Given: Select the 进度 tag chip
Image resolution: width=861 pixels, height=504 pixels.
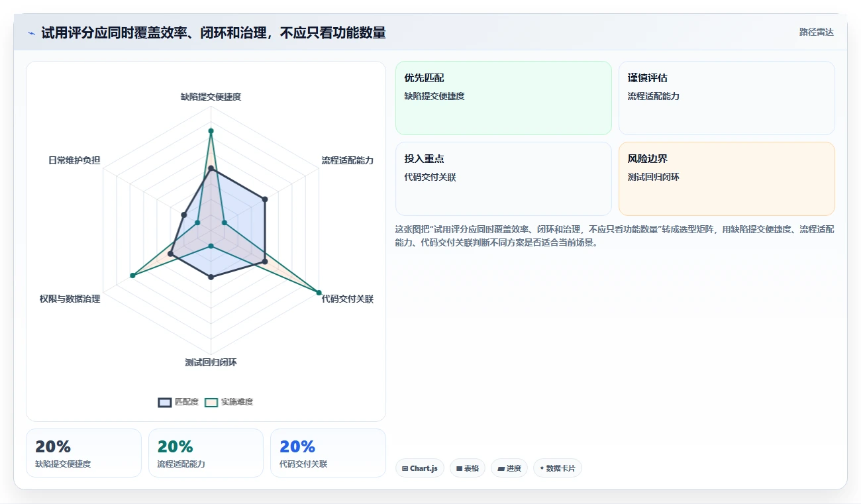Looking at the screenshot, I should 509,468.
